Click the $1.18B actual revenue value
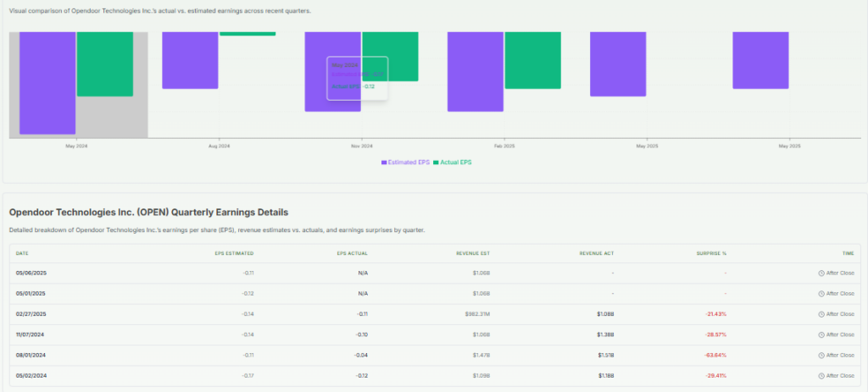 click(605, 375)
